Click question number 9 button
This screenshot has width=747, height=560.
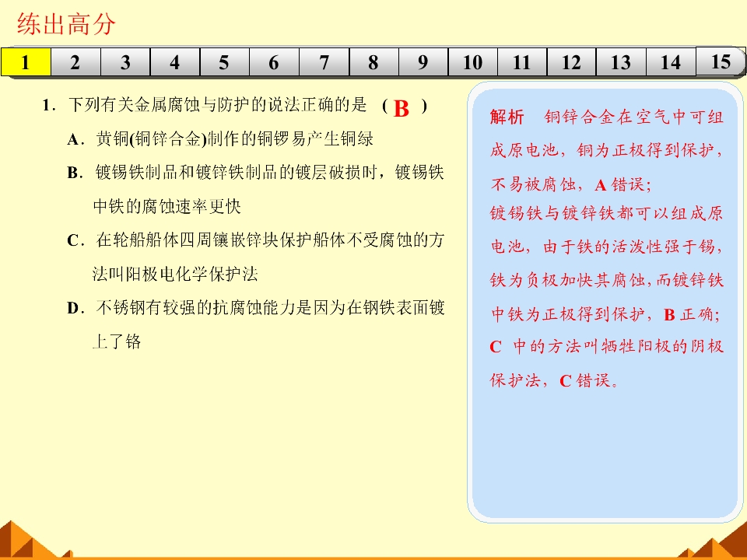click(x=423, y=62)
